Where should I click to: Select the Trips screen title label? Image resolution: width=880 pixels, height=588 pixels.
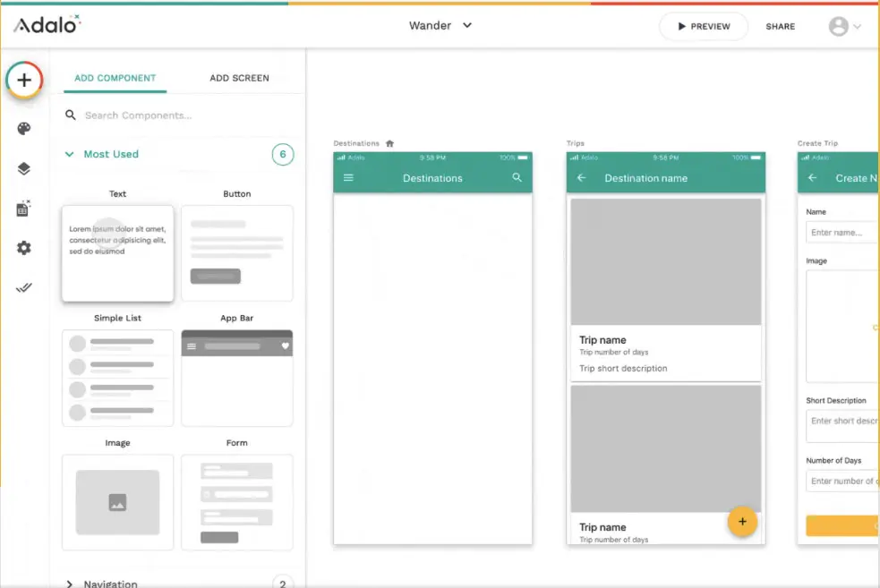576,143
